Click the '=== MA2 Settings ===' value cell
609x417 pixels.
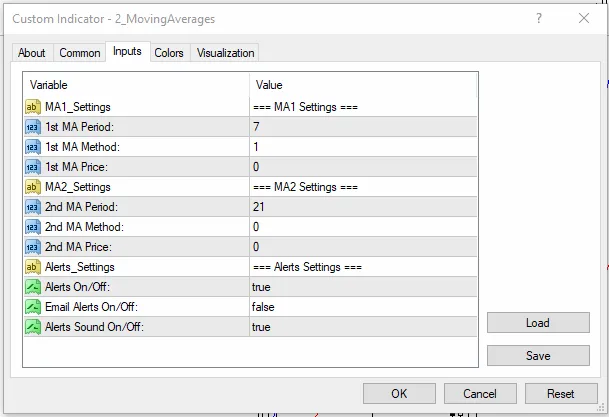point(363,187)
